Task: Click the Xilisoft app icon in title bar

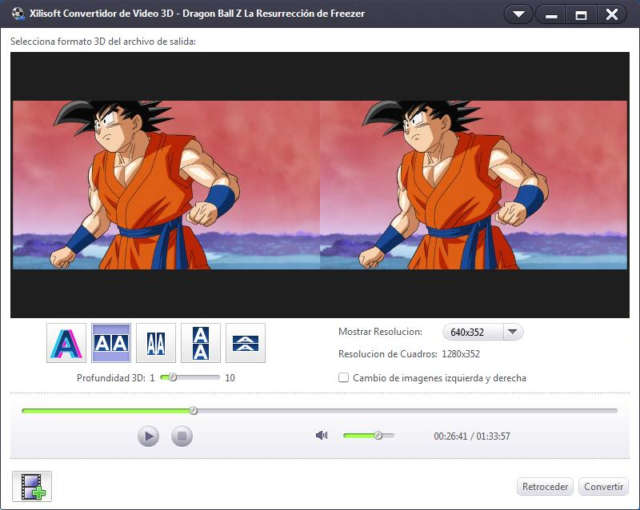Action: click(x=18, y=13)
